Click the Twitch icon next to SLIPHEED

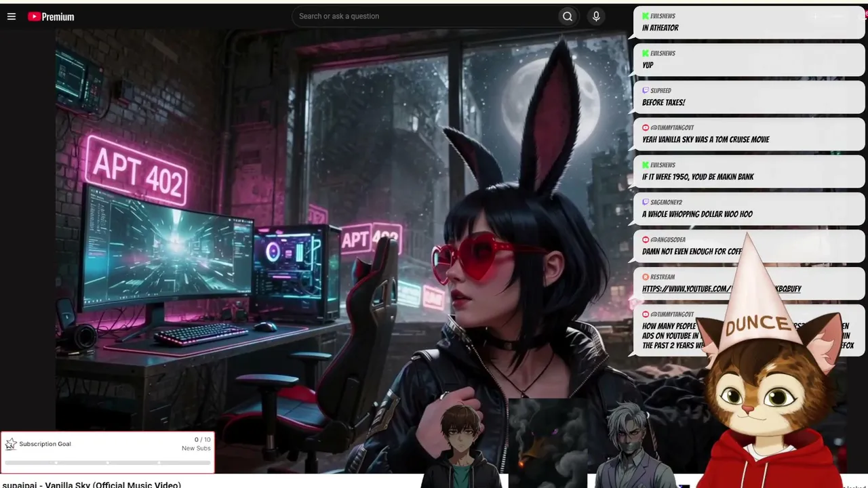[646, 91]
